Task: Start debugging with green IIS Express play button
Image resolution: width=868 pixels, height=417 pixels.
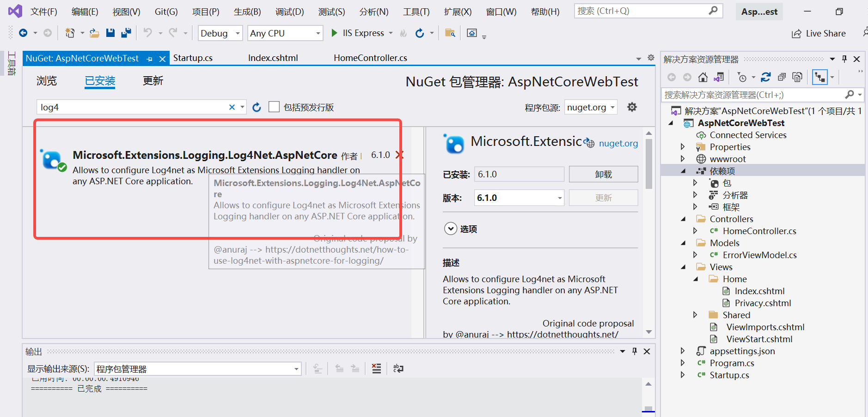Action: pos(334,33)
